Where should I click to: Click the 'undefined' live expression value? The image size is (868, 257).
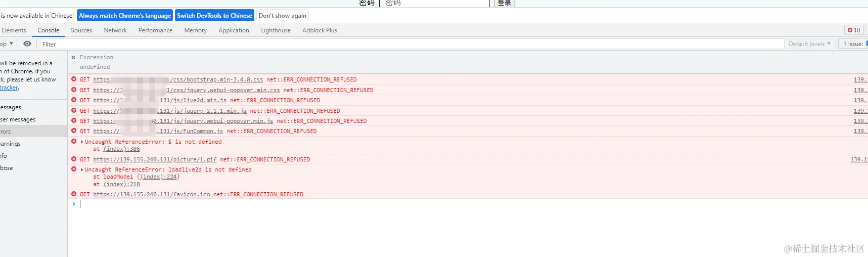(95, 67)
